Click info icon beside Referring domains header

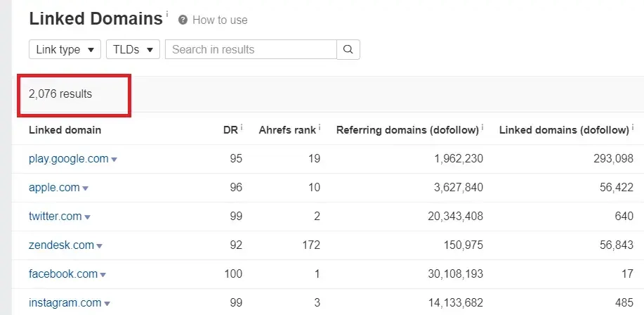(x=482, y=127)
